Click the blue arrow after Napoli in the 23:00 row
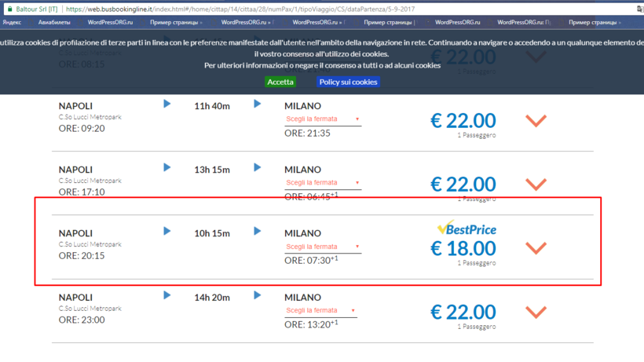644x362 pixels. point(166,295)
